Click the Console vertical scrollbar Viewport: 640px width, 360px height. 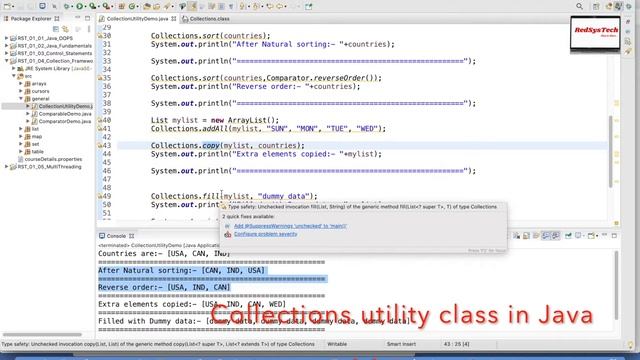coord(616,286)
